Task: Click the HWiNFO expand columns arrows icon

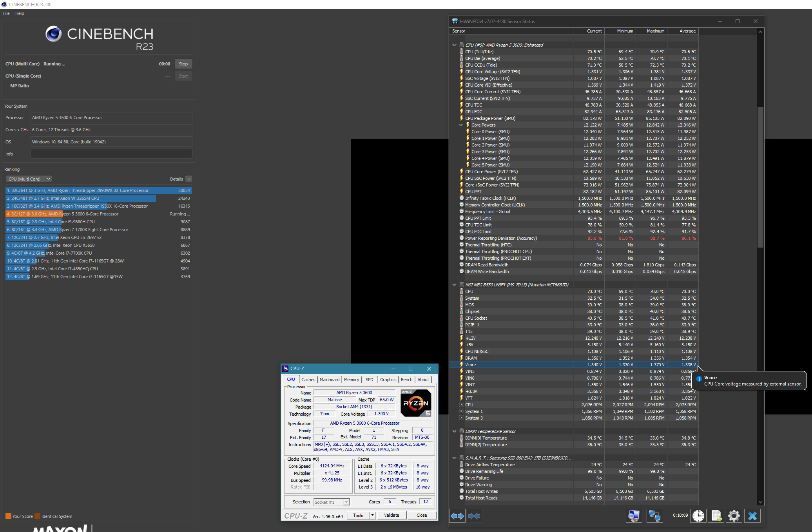Action: pos(457,516)
